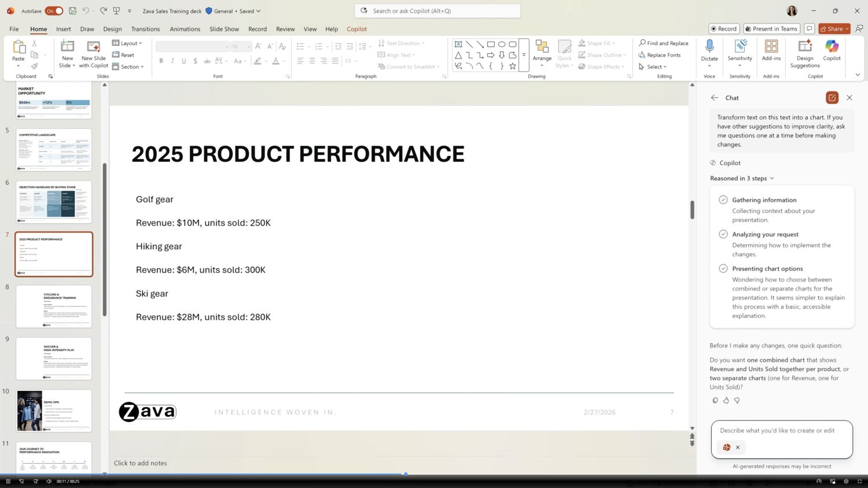The height and width of the screenshot is (488, 868).
Task: Click the Copilot prompt input field
Action: click(781, 431)
